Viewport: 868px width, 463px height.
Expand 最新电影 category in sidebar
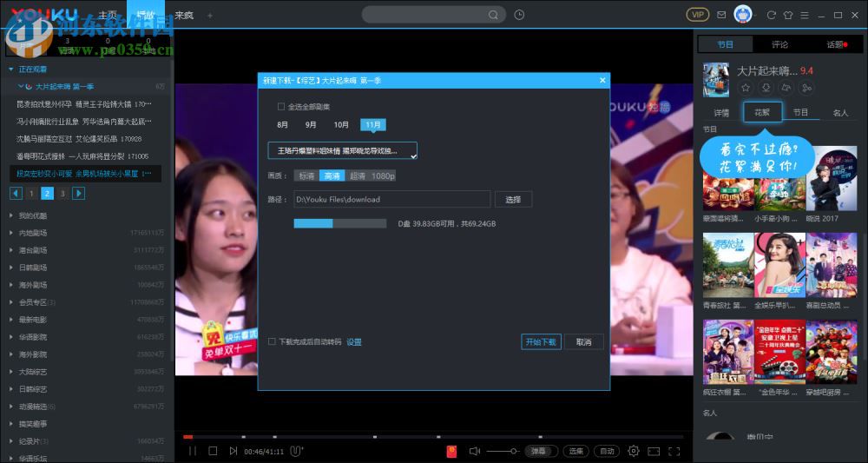pyautogui.click(x=33, y=320)
